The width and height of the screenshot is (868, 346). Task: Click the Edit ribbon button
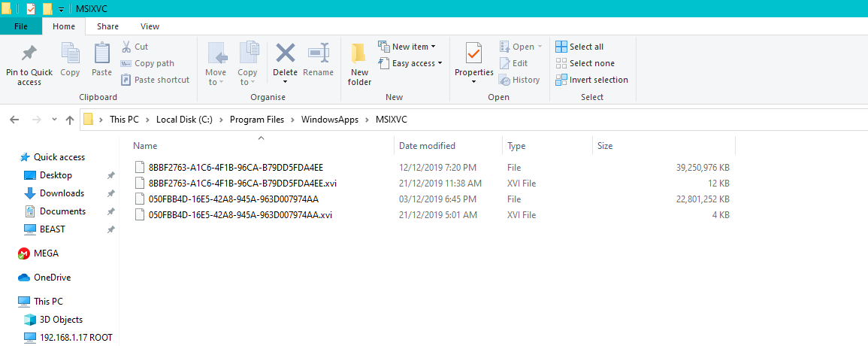click(x=513, y=63)
